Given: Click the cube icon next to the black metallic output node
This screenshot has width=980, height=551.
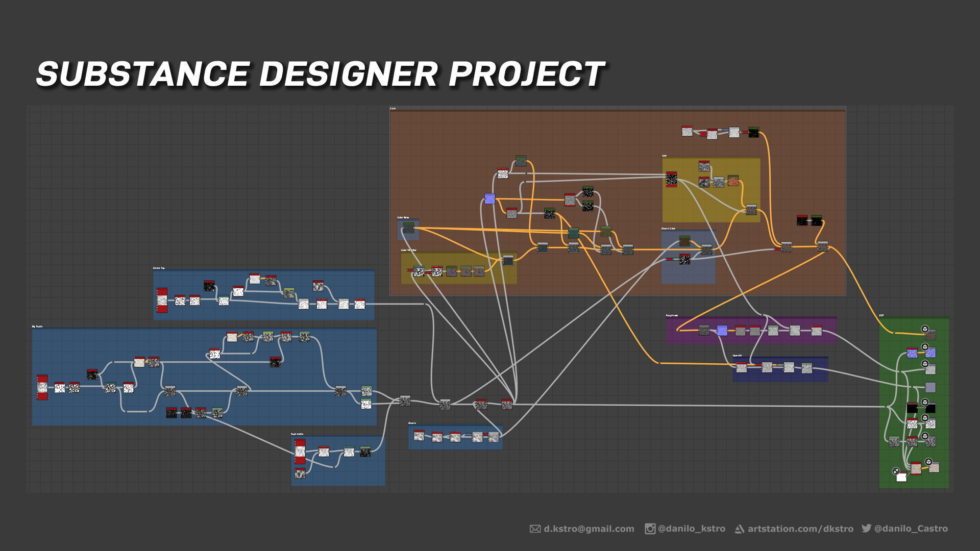Looking at the screenshot, I should pyautogui.click(x=924, y=403).
